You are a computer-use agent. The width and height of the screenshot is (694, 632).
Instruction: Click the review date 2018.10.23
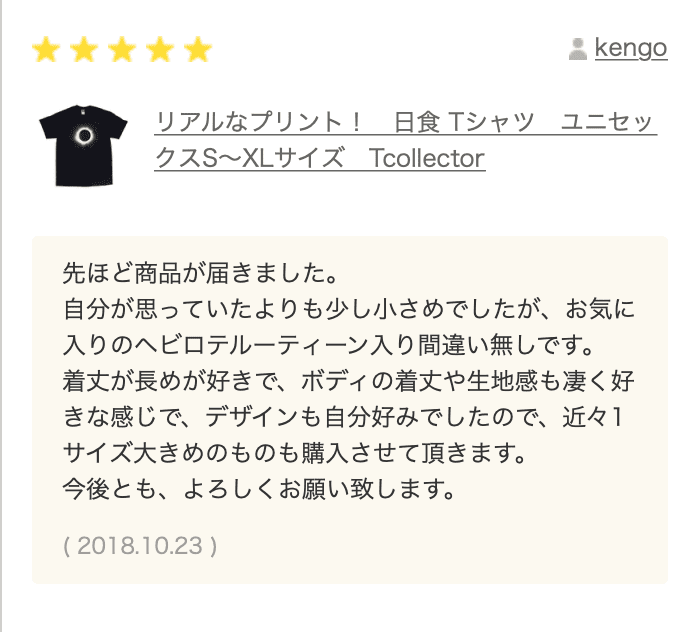click(140, 546)
